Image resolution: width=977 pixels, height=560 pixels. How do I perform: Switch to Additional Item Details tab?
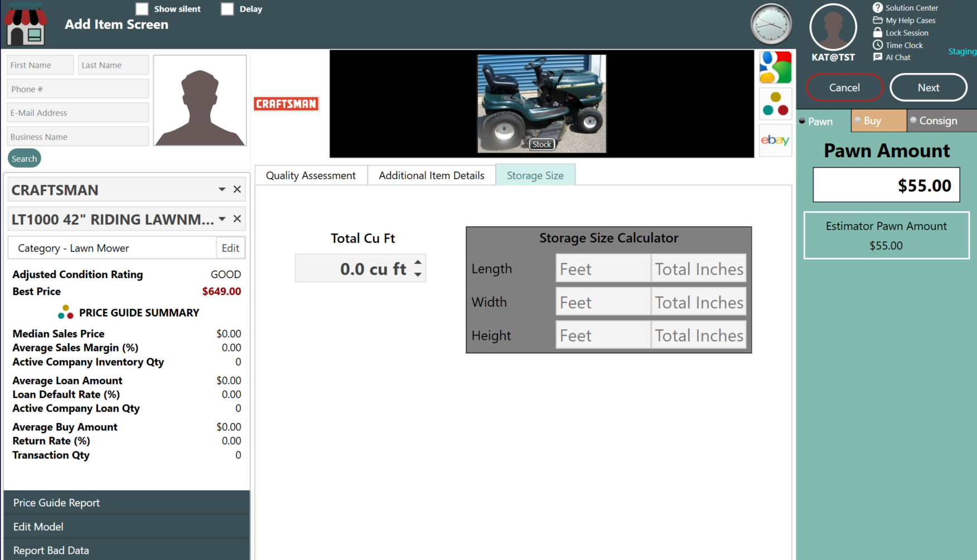[432, 176]
